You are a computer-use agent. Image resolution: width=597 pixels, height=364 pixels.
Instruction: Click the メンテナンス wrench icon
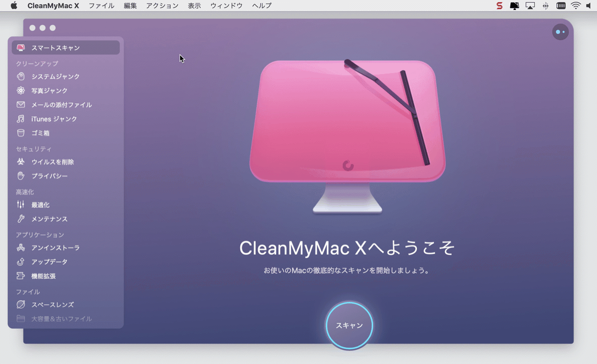(20, 219)
